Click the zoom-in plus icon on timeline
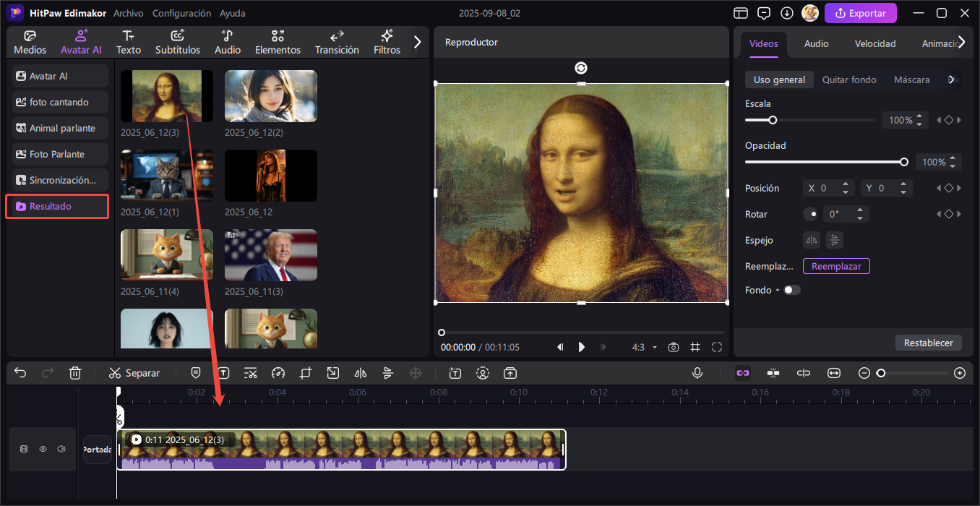Viewport: 980px width, 506px height. (960, 373)
